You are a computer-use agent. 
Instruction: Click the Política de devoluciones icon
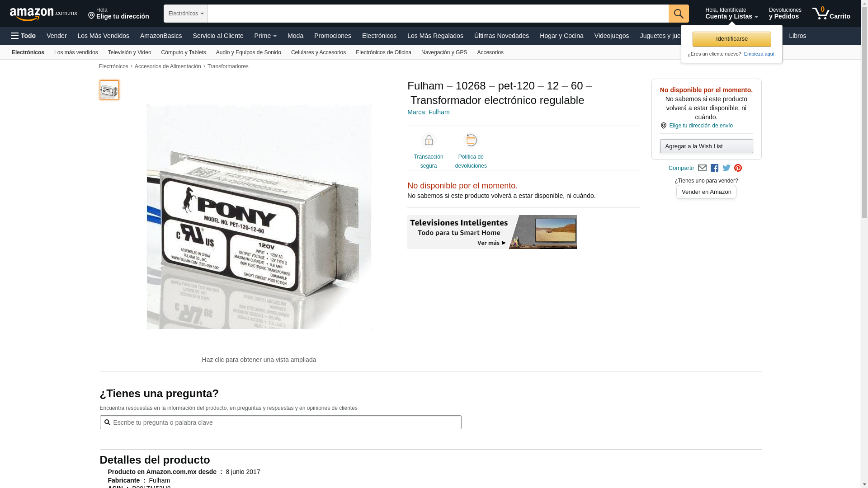point(471,141)
